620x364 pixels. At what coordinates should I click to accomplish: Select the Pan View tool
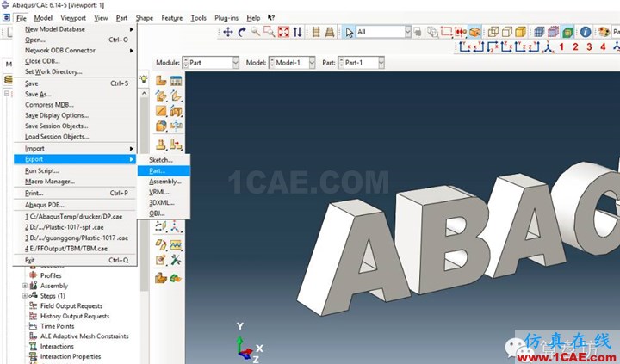228,32
